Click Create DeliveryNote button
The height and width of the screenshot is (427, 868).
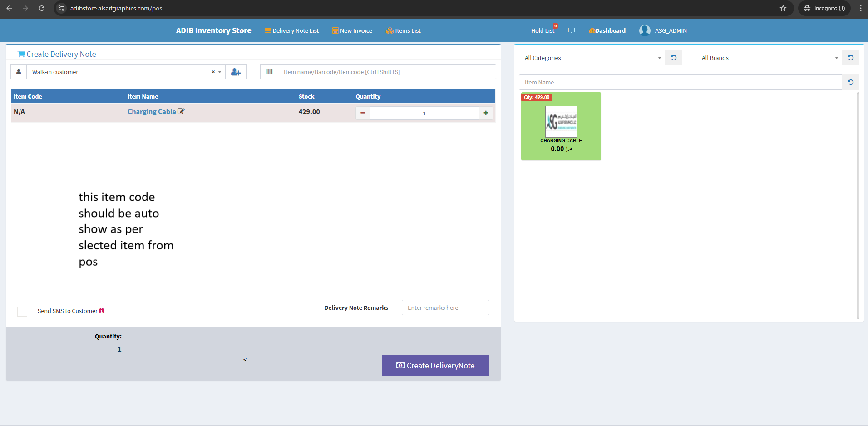click(x=435, y=366)
